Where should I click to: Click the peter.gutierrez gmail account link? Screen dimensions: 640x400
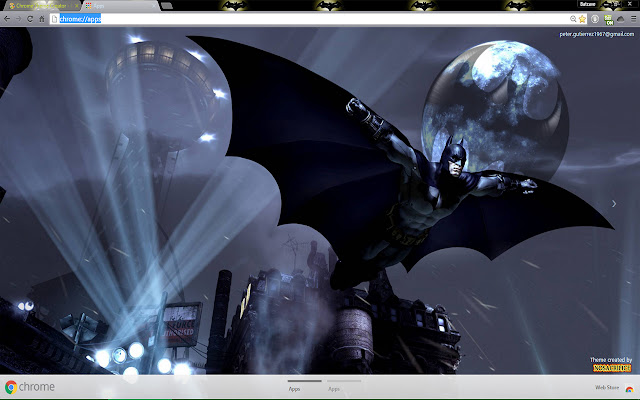[596, 34]
